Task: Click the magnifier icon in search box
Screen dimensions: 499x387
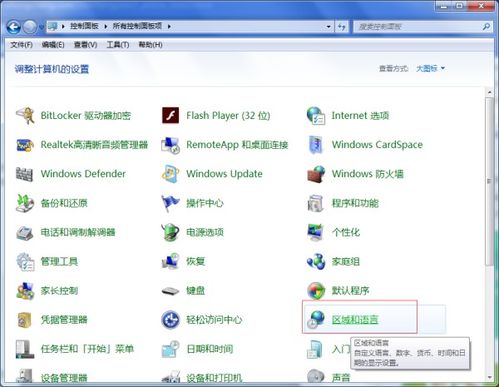Action: pos(486,27)
